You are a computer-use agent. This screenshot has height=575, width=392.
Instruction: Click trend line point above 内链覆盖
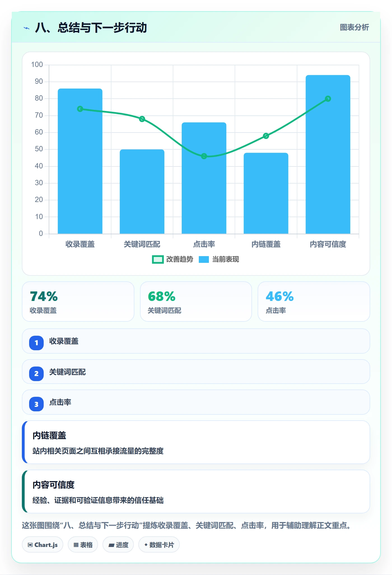(266, 136)
